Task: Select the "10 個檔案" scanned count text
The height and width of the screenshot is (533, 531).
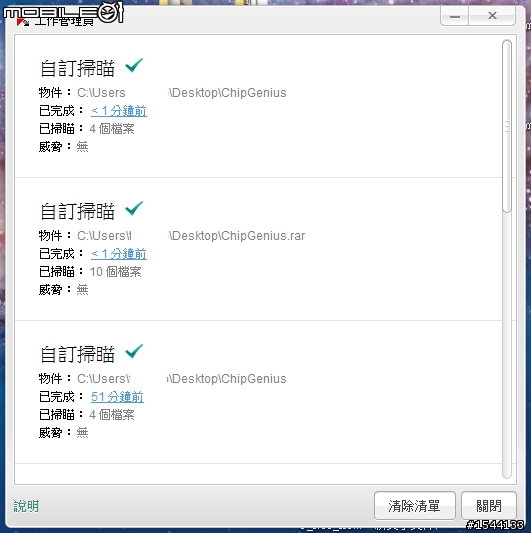Action: (116, 272)
